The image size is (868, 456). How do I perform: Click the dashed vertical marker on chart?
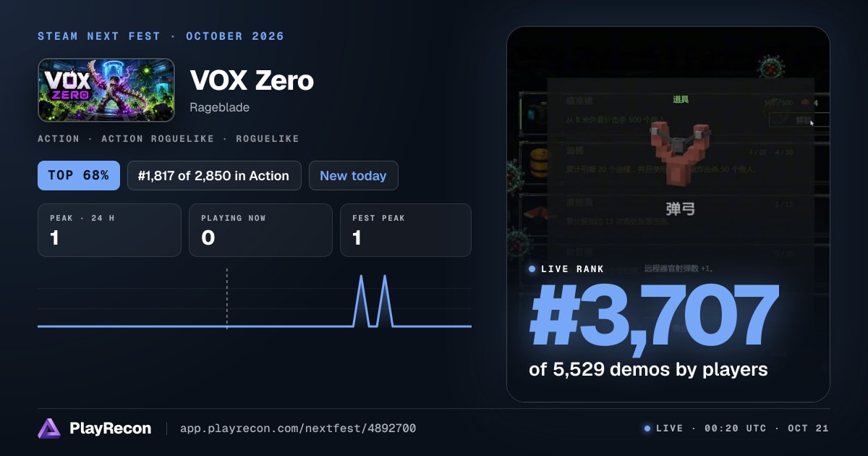click(227, 299)
